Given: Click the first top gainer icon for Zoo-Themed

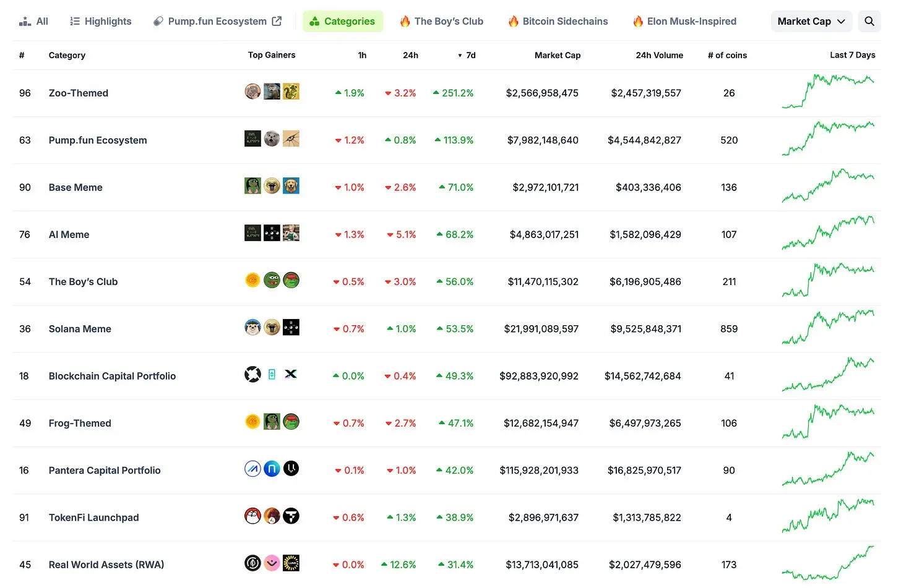Looking at the screenshot, I should point(252,92).
